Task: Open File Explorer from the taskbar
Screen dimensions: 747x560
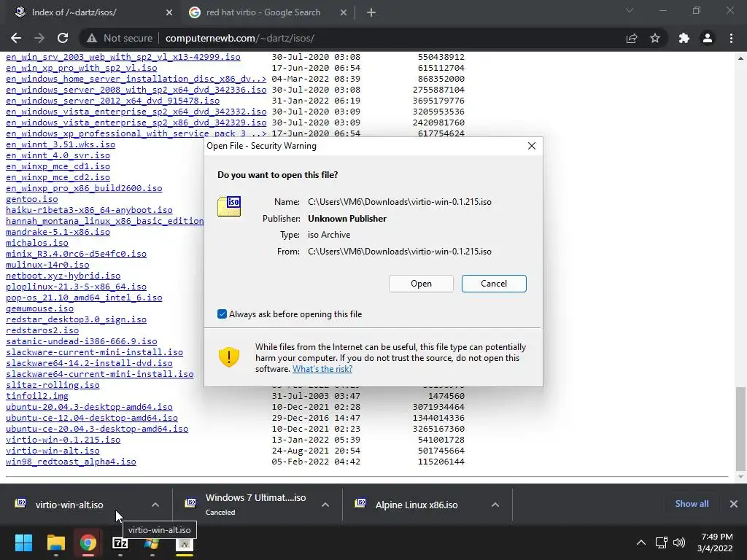Action: tap(55, 542)
